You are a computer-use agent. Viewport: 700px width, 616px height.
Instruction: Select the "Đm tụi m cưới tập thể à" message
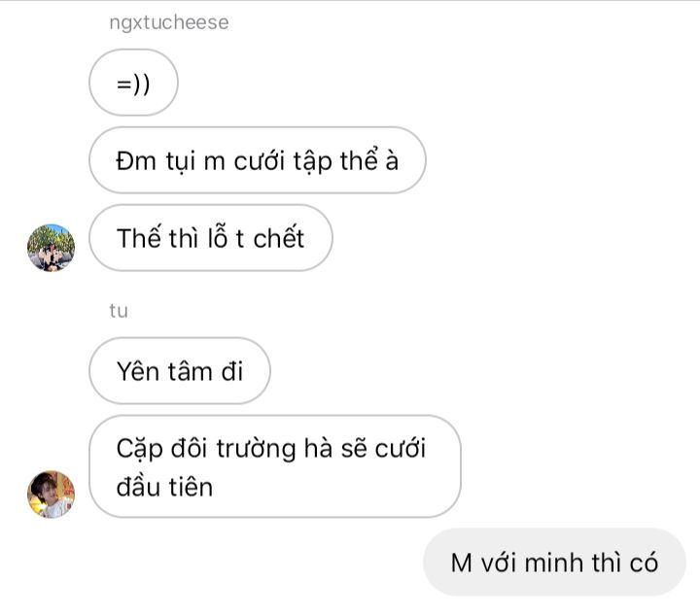click(x=257, y=160)
